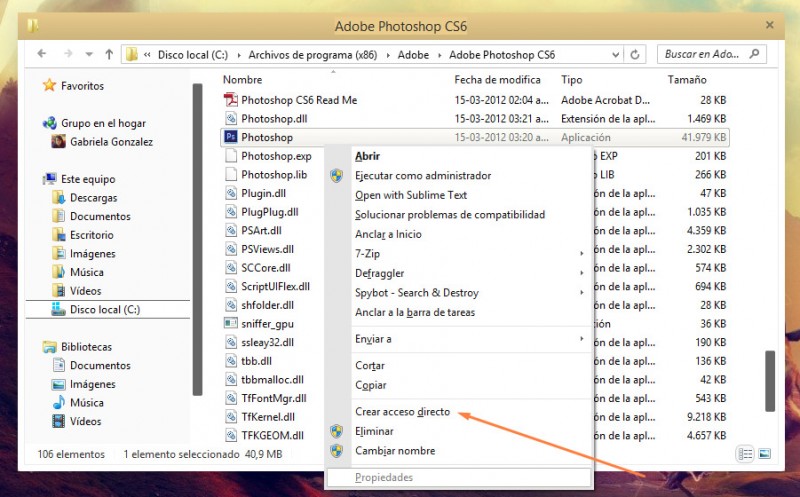Choose Ejecutar como administrador
This screenshot has width=800, height=497.
(423, 176)
